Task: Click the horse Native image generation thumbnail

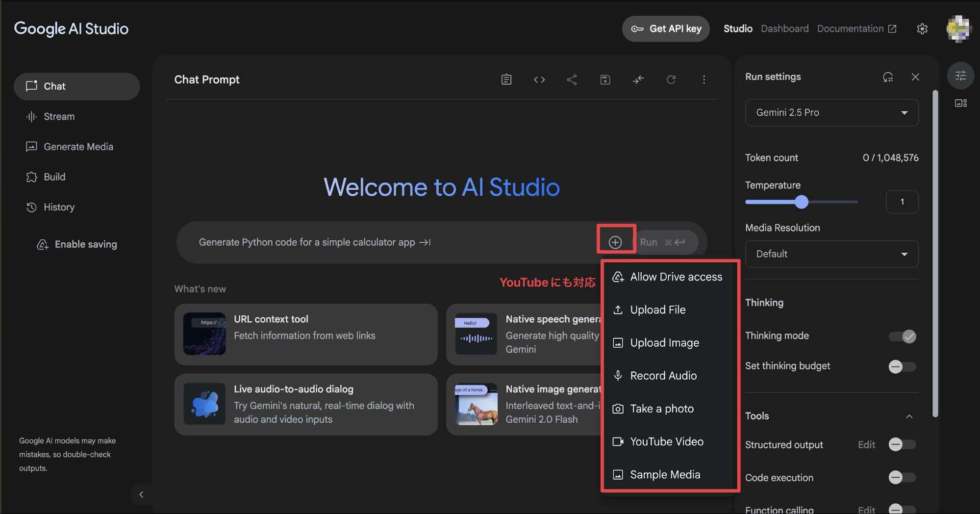Action: coord(476,404)
